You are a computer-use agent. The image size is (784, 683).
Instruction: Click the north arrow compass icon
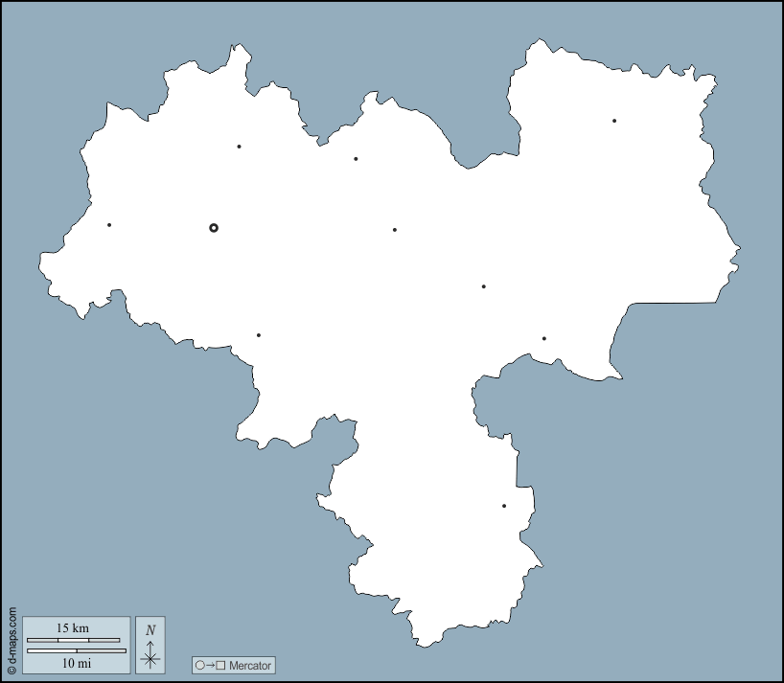(150, 657)
